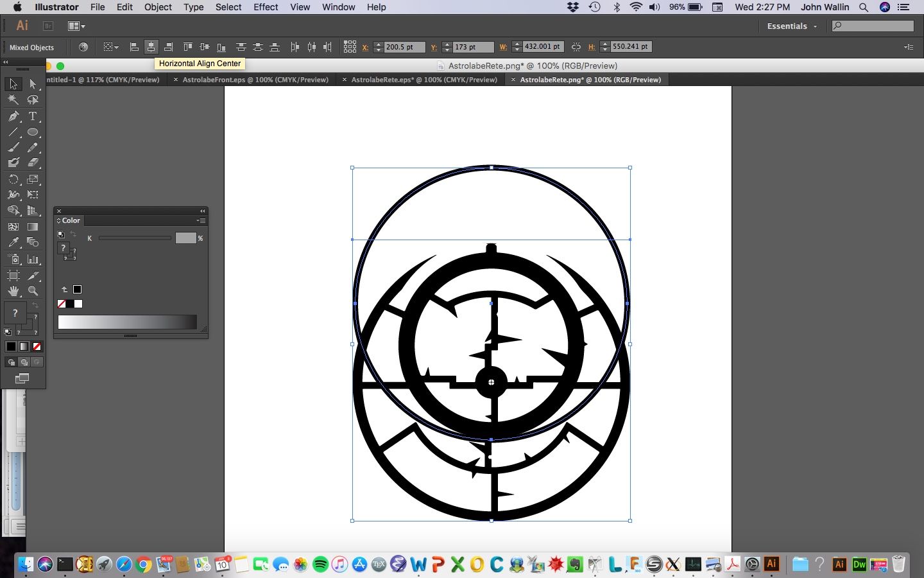The width and height of the screenshot is (924, 578).
Task: Select the Blend tool
Action: pos(33,242)
